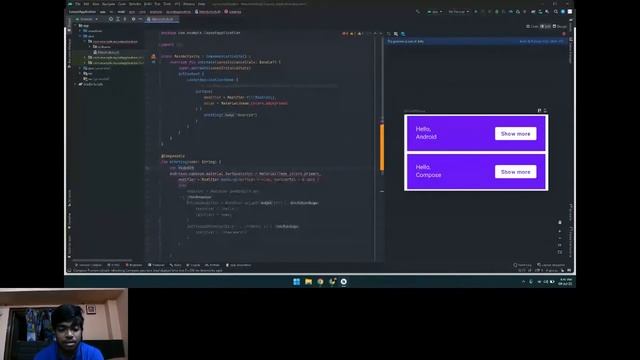640x360 pixels.
Task: Open the Logcat tool window
Action: [193, 265]
